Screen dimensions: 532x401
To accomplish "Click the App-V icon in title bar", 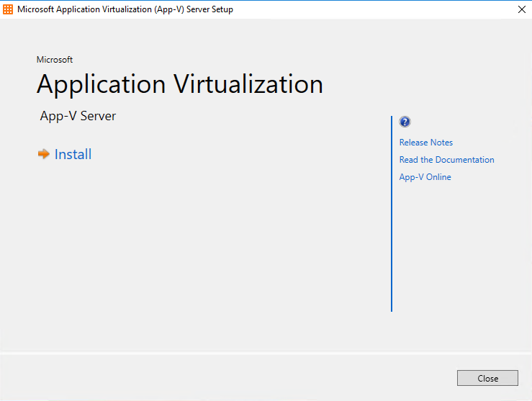I will 9,9.
